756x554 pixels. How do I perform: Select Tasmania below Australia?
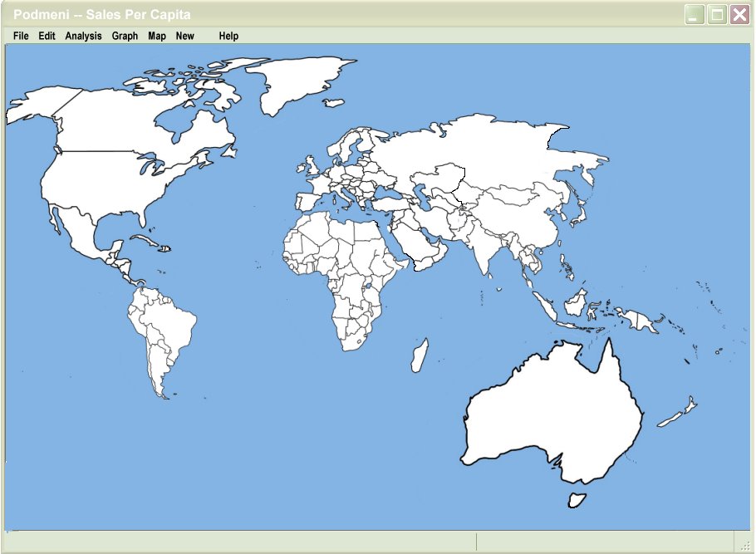574,499
